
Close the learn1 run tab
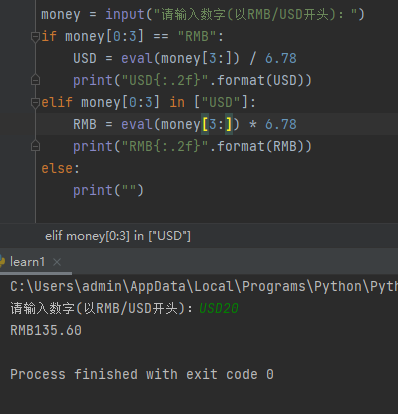click(57, 262)
